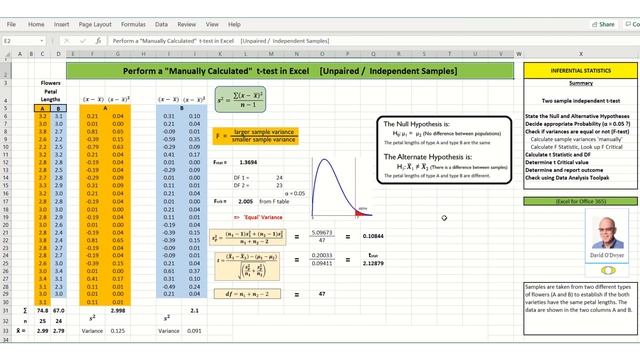This screenshot has height=360, width=640.
Task: Click the DF 2 value 23
Action: (279, 185)
